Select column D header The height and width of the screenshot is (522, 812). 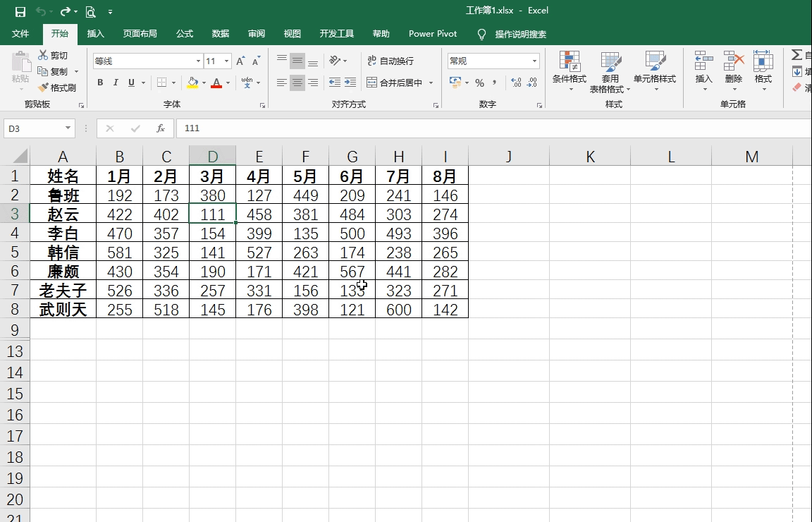click(x=212, y=156)
